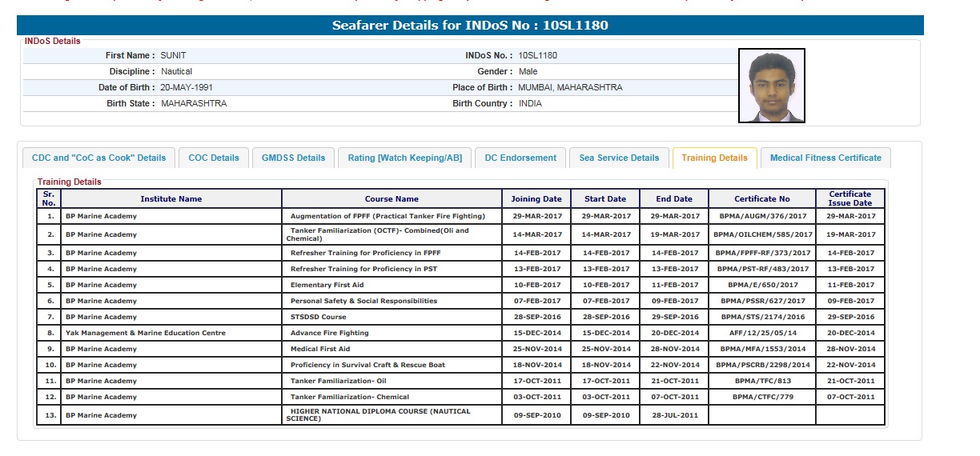
Task: Open the CDC and "CoC as Cook" Details tab
Action: (98, 158)
